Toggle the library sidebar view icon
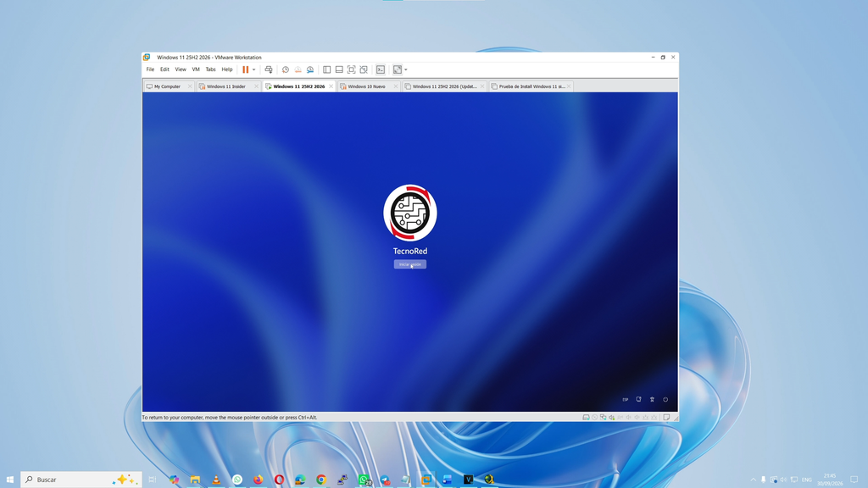The height and width of the screenshot is (488, 868). (327, 69)
